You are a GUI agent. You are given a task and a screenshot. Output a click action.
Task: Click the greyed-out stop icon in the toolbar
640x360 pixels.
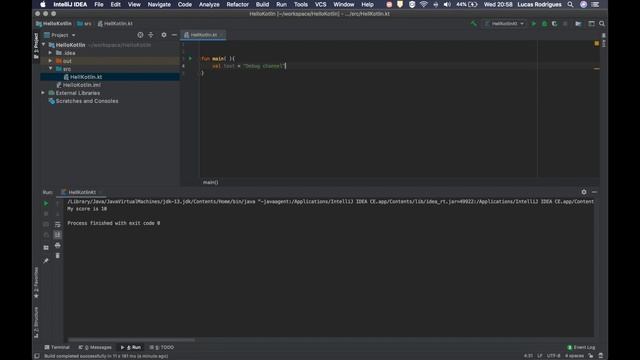pyautogui.click(x=565, y=24)
